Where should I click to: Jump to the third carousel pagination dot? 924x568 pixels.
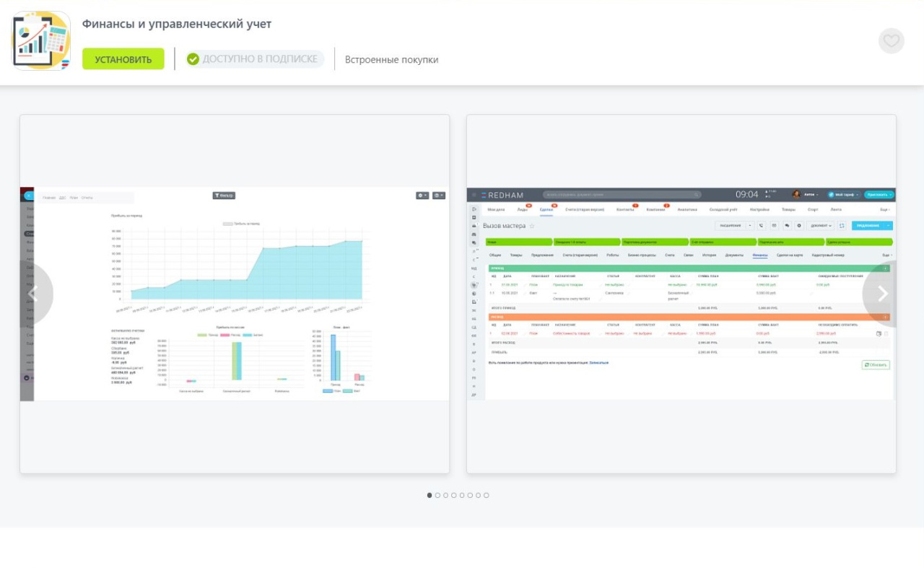[x=445, y=495]
